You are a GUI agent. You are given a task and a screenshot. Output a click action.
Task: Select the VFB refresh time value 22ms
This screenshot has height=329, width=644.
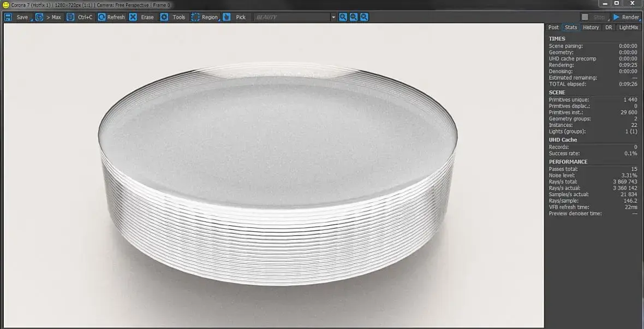click(632, 207)
